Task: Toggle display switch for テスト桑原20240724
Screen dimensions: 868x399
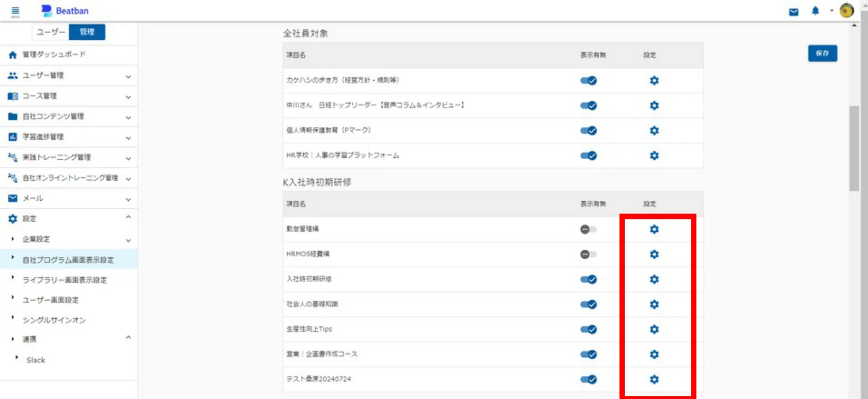Action: tap(589, 380)
